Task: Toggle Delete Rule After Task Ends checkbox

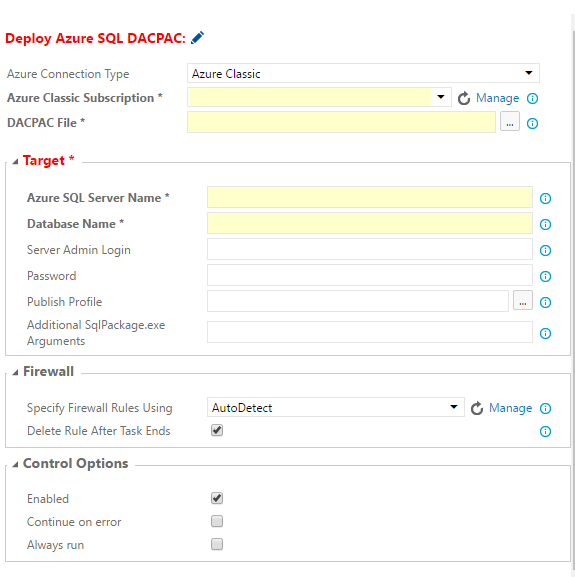Action: (217, 430)
